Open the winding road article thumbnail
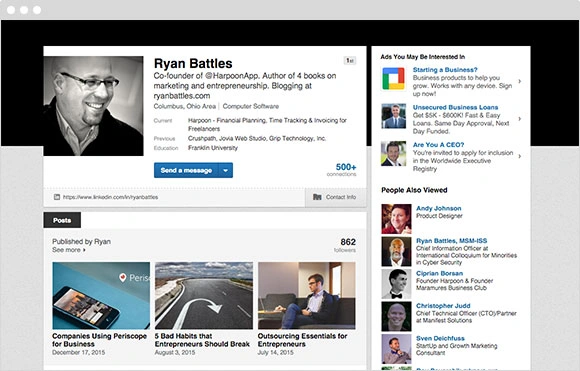 [204, 296]
